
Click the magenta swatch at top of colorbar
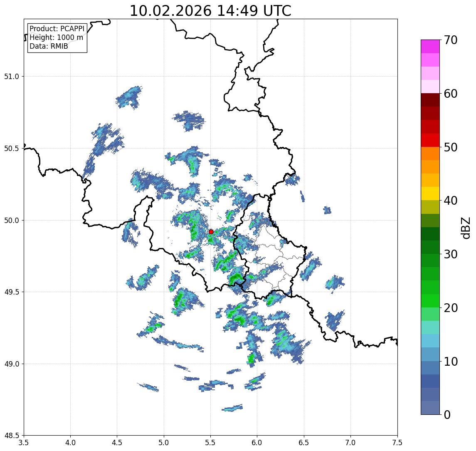pyautogui.click(x=430, y=47)
